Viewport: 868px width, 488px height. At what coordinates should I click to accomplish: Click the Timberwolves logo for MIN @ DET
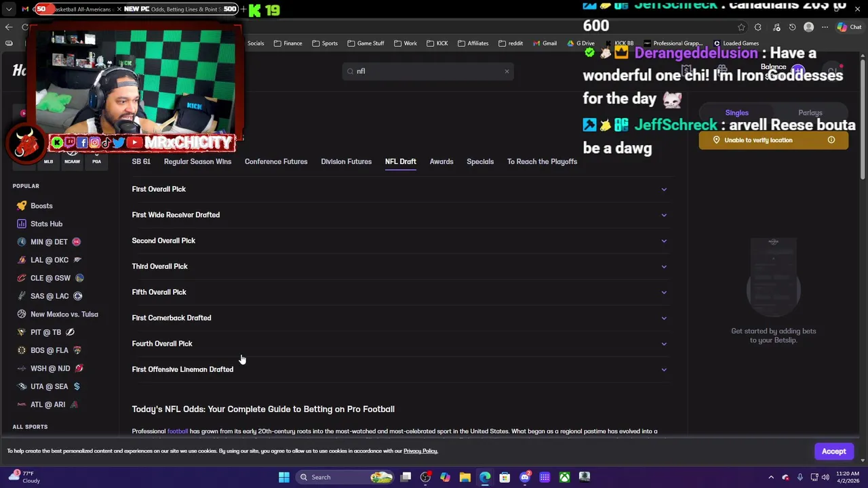tap(22, 242)
